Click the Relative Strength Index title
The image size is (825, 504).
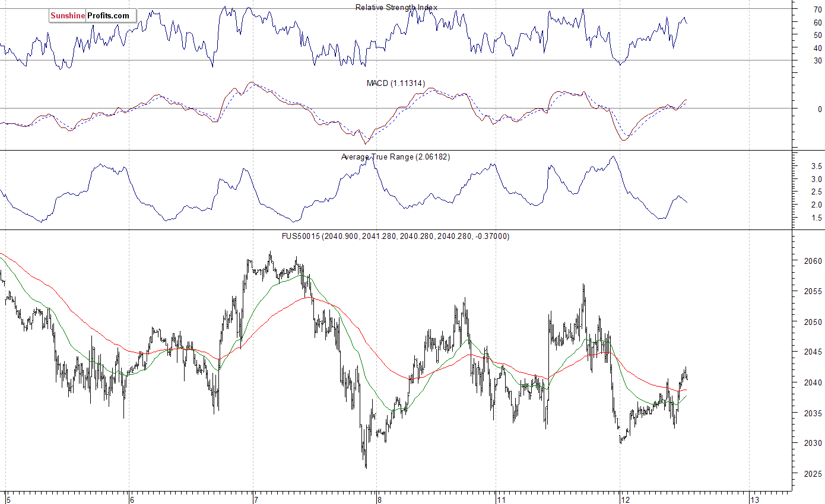(396, 7)
